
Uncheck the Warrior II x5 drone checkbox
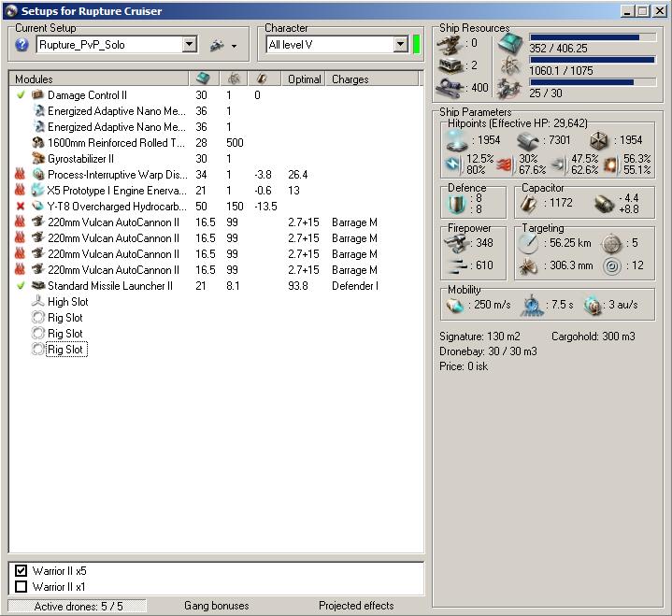pos(21,570)
